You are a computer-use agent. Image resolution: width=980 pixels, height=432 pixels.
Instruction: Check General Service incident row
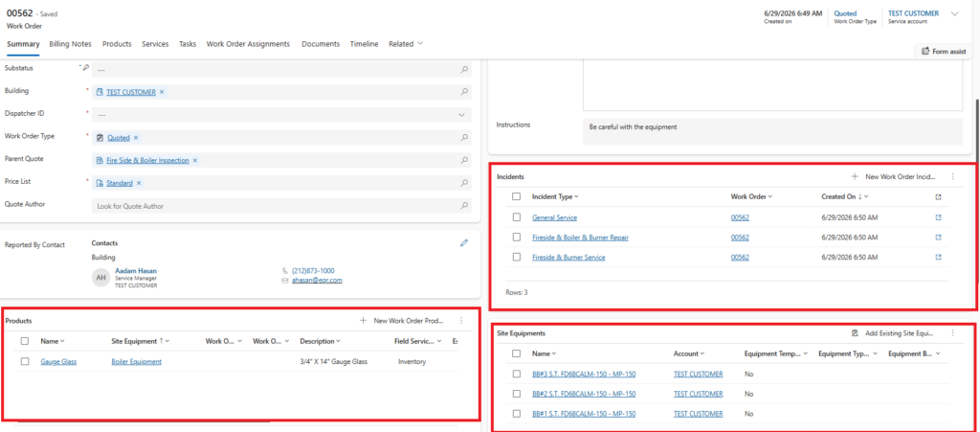click(x=516, y=216)
